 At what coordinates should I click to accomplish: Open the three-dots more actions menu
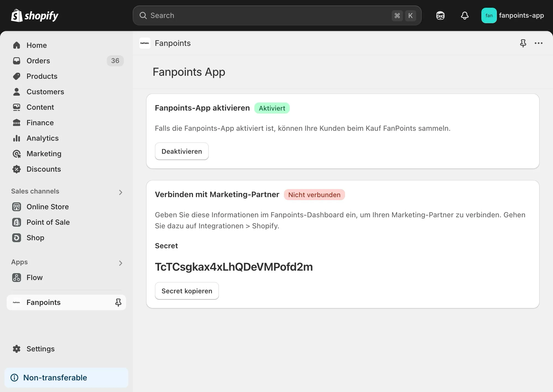(x=538, y=43)
